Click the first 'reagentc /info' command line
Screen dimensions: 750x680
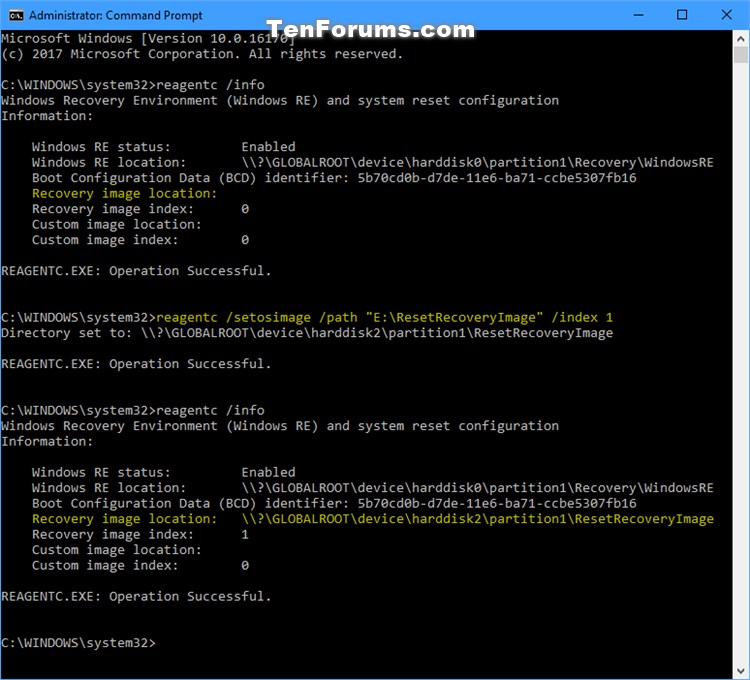click(x=132, y=85)
